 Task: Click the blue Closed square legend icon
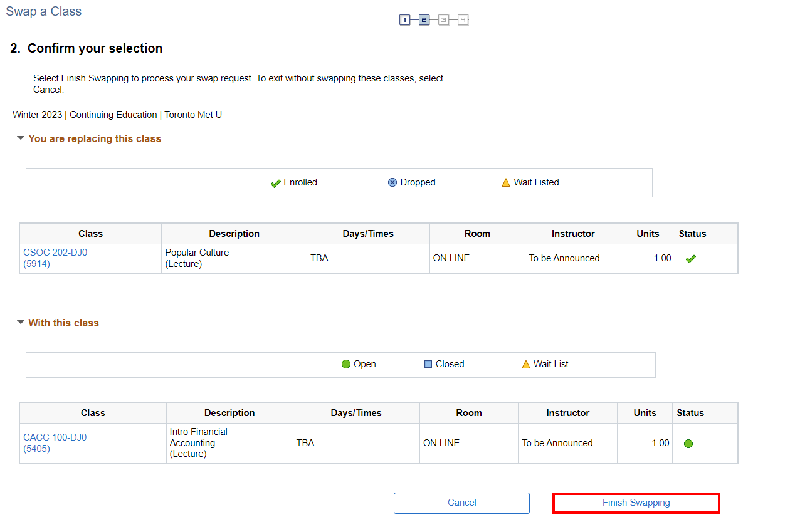click(x=428, y=364)
